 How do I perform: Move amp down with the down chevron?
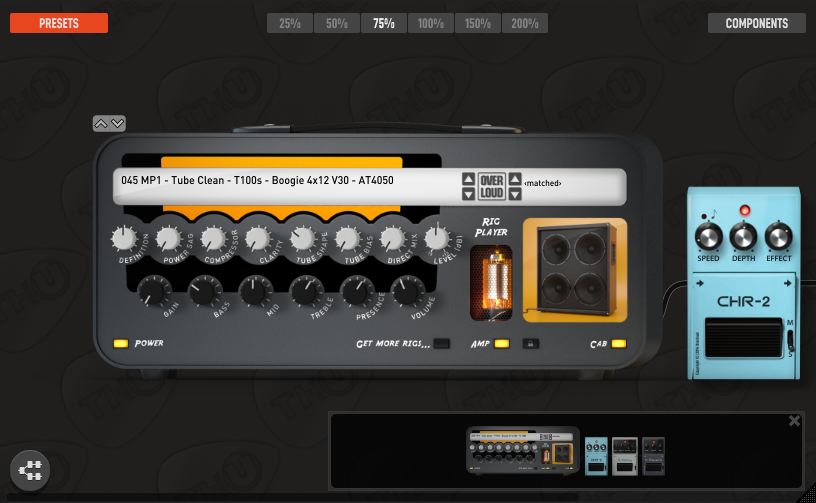pyautogui.click(x=118, y=123)
